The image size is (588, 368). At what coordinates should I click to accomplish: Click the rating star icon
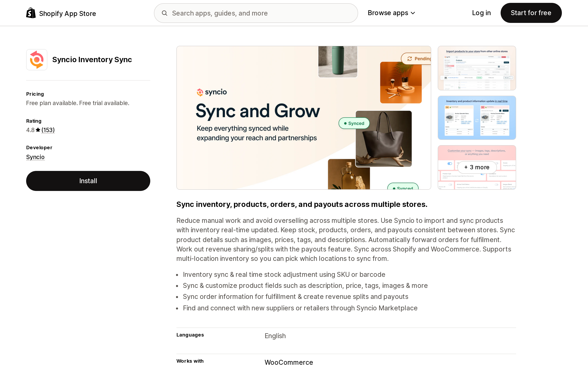[x=38, y=130]
